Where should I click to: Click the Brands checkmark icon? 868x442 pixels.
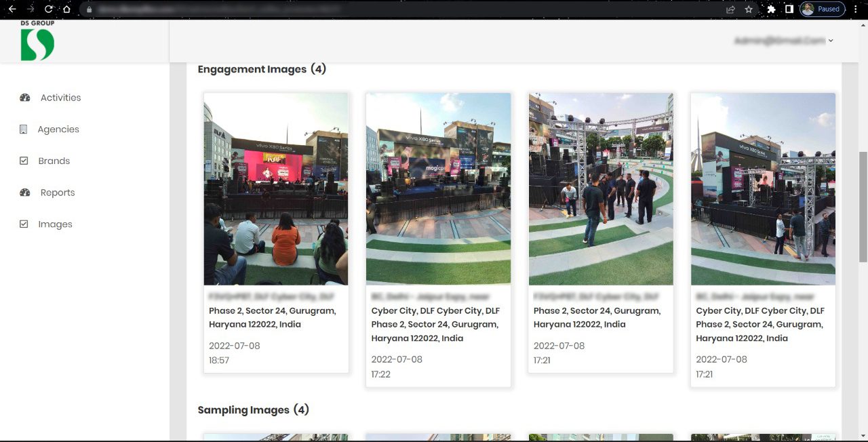coord(24,161)
